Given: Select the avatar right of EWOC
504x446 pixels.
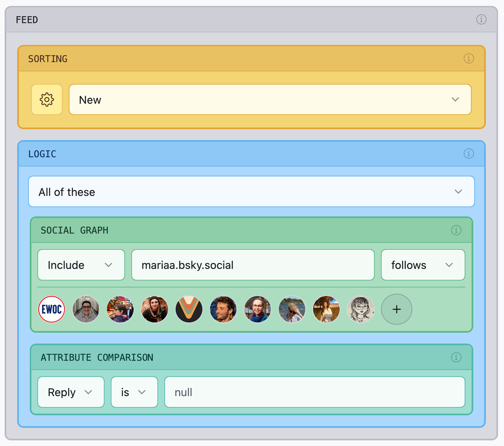Looking at the screenshot, I should [x=86, y=309].
